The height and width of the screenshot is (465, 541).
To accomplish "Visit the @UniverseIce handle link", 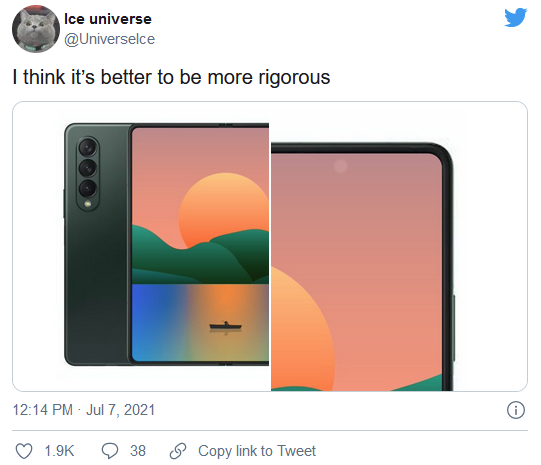I will [x=110, y=39].
